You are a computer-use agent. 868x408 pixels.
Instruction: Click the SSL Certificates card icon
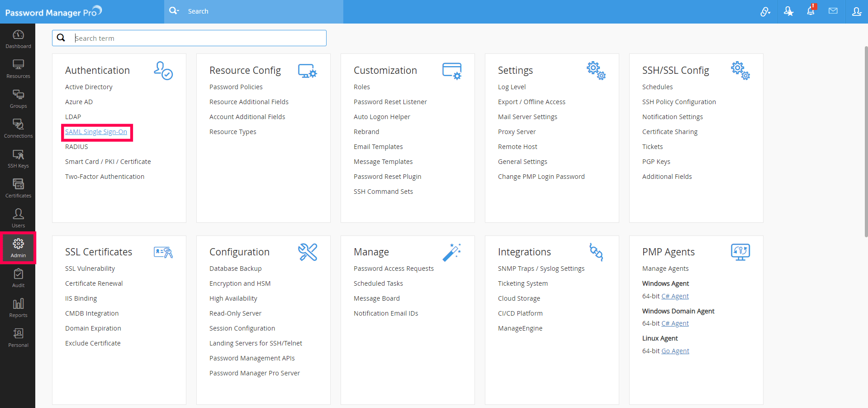pos(163,252)
